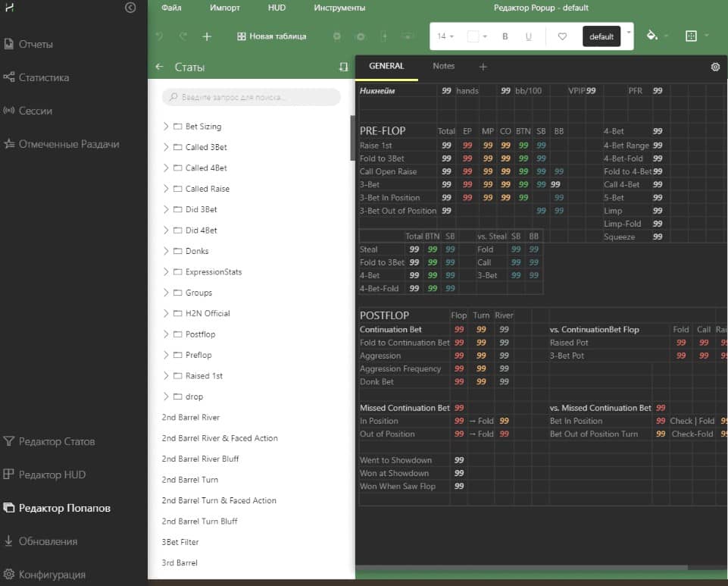Switch to the Notes tab
728x586 pixels.
click(443, 66)
